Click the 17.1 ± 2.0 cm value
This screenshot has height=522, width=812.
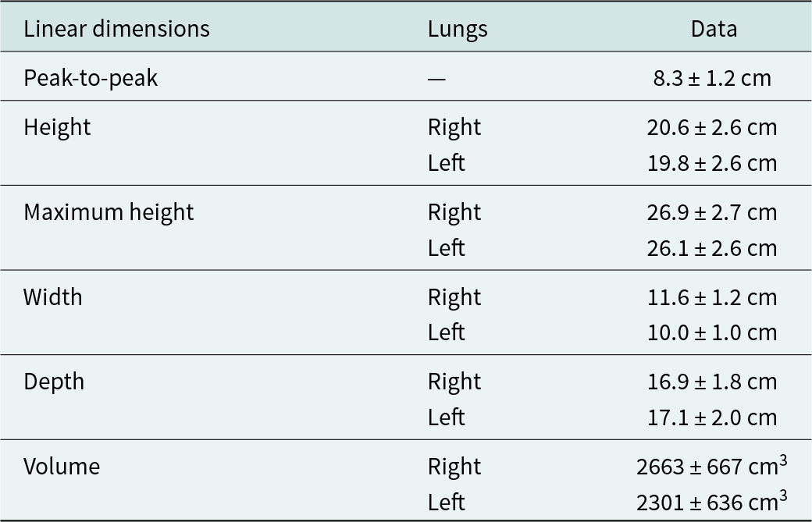(712, 417)
